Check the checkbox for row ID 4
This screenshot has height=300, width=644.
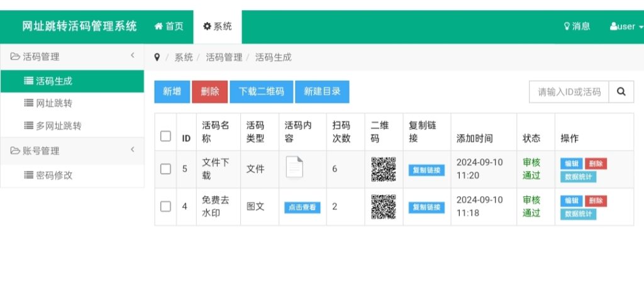point(165,206)
